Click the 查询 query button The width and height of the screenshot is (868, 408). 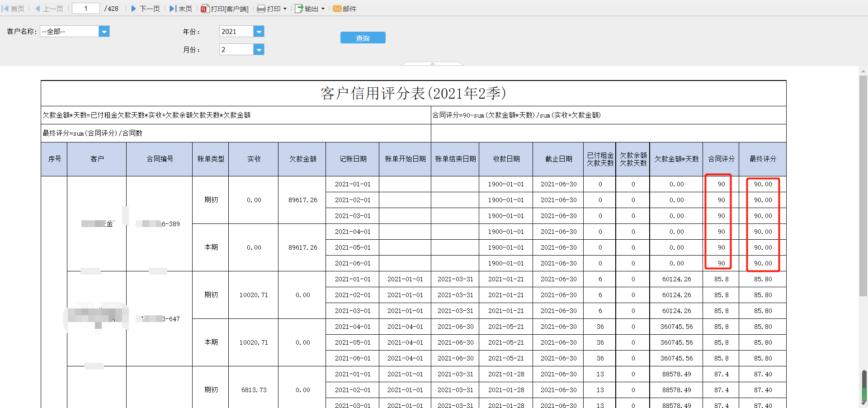[363, 38]
